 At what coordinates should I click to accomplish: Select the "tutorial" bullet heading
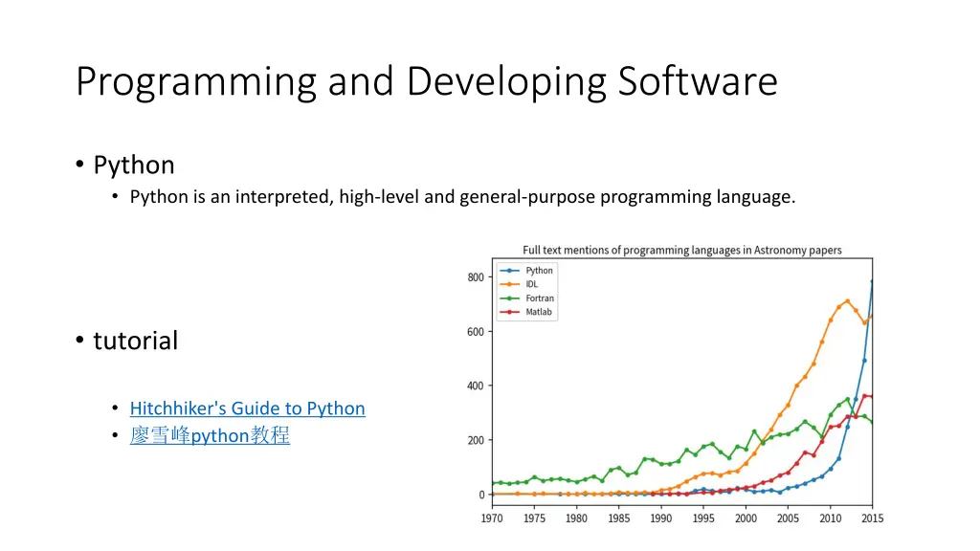point(136,341)
